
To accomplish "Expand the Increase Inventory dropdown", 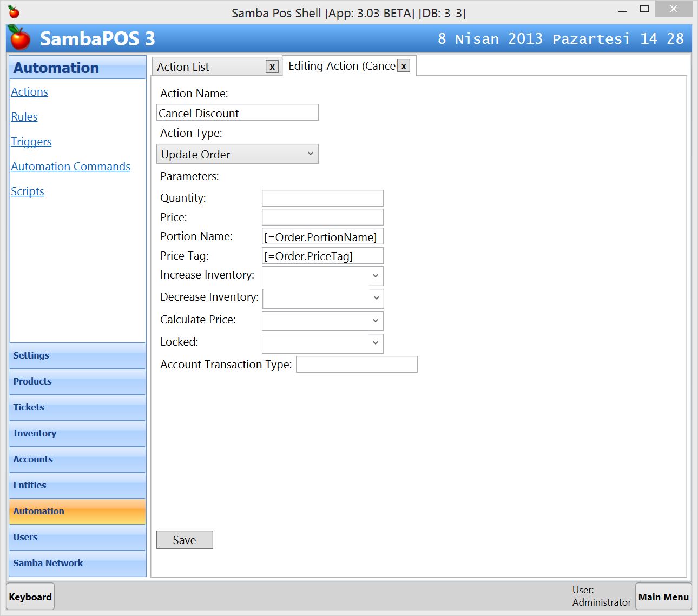I will pyautogui.click(x=322, y=276).
